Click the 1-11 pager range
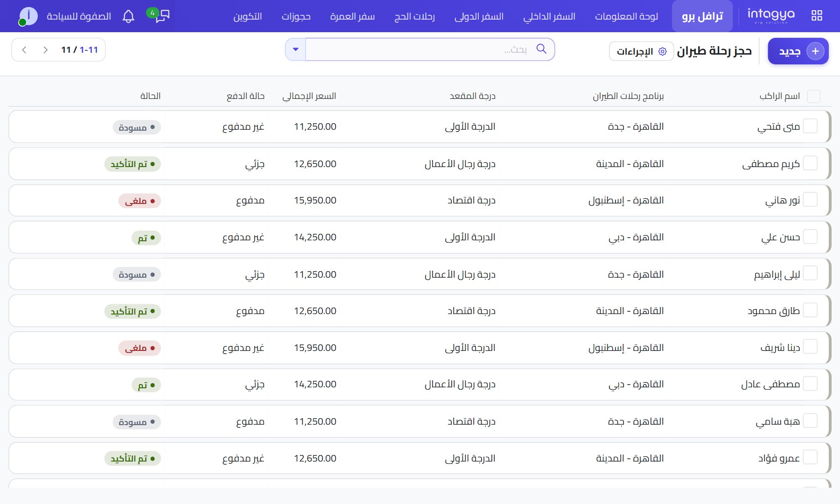 click(89, 49)
